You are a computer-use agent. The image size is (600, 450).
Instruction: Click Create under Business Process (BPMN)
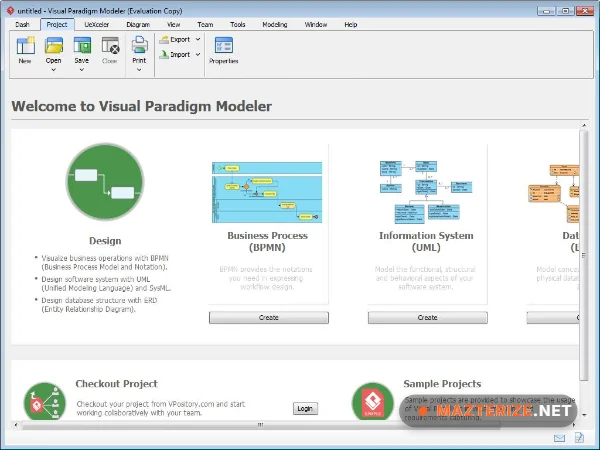pyautogui.click(x=269, y=318)
